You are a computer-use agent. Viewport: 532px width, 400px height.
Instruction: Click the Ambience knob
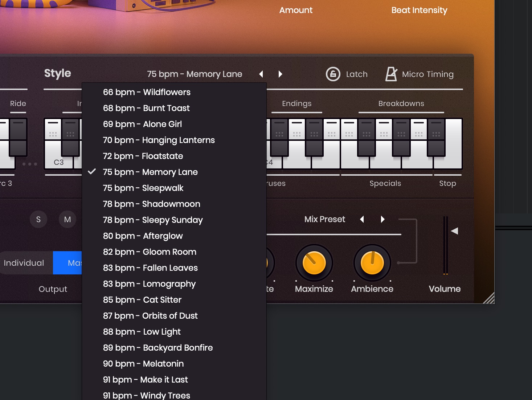point(372,263)
